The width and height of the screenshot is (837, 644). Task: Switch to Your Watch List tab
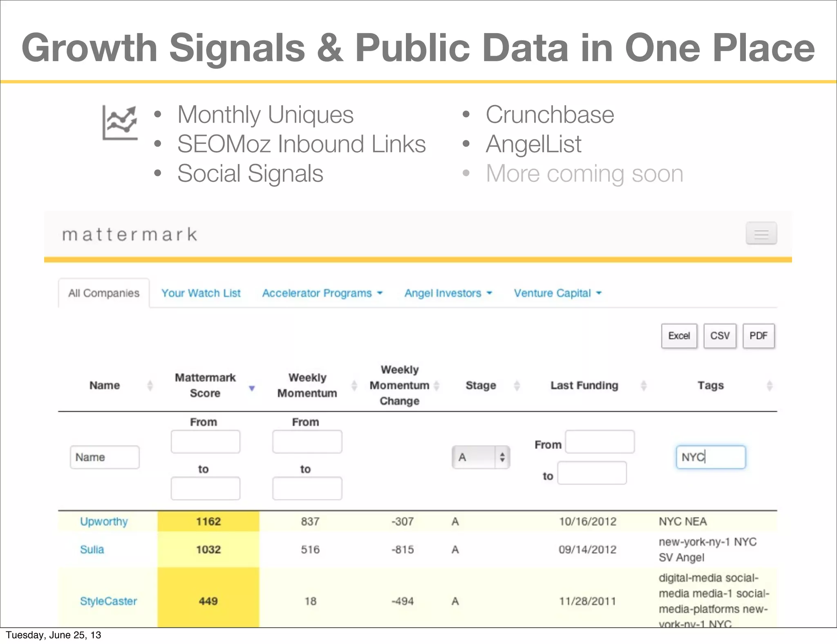click(201, 293)
